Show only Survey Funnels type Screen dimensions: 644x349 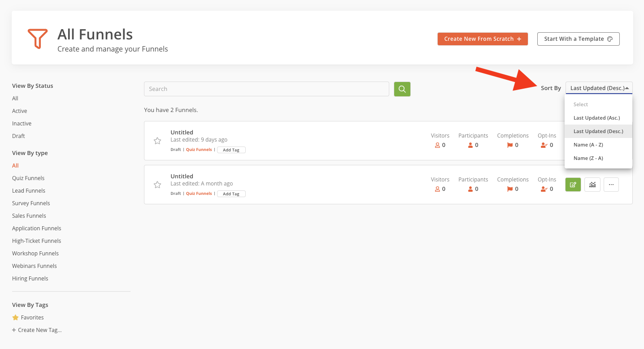[x=31, y=203]
